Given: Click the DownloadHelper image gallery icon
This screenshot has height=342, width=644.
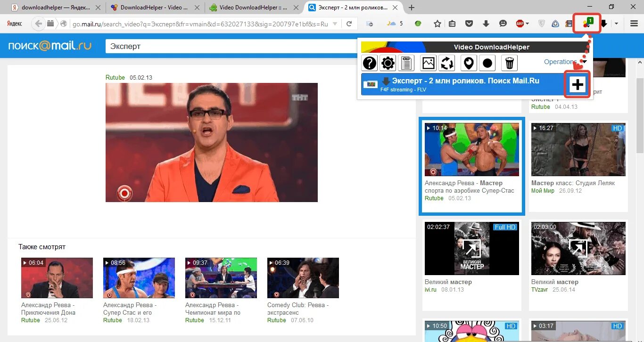Looking at the screenshot, I should [428, 63].
